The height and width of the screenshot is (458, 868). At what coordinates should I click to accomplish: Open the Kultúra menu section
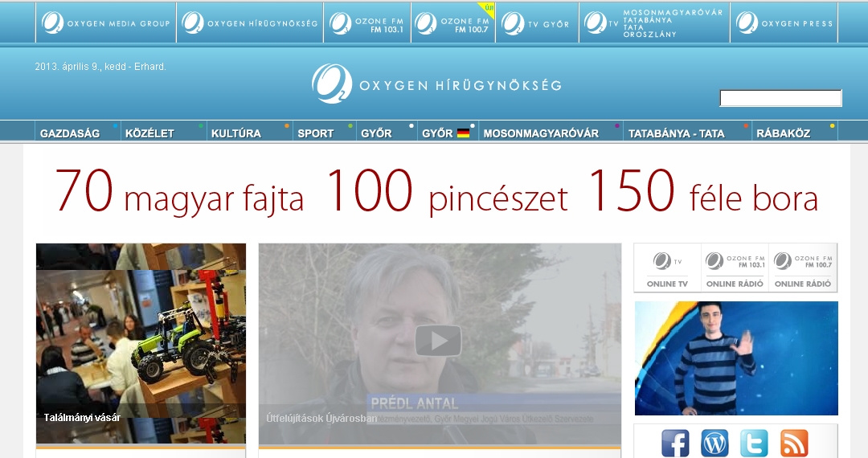[236, 133]
